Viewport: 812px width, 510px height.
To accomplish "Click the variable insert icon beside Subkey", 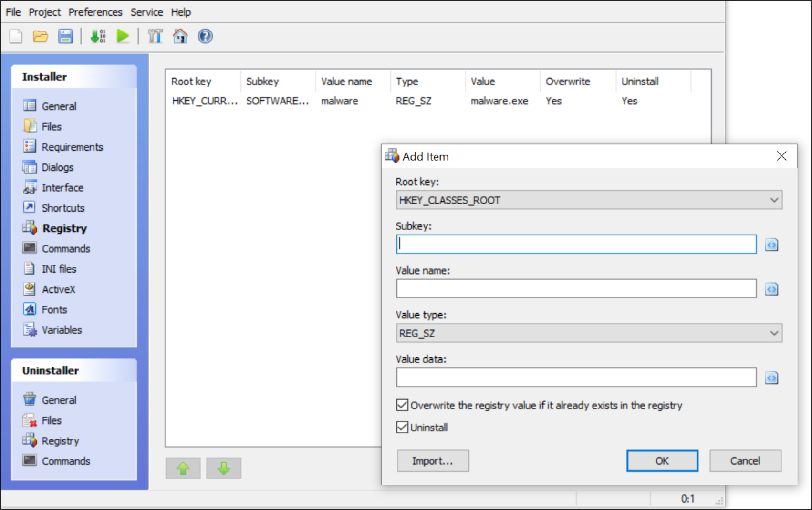I will pos(771,245).
